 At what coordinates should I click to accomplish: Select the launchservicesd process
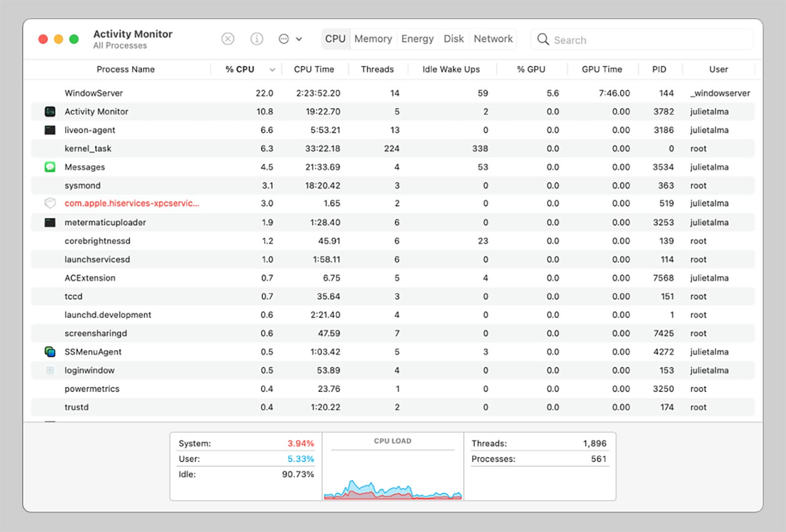click(x=393, y=259)
